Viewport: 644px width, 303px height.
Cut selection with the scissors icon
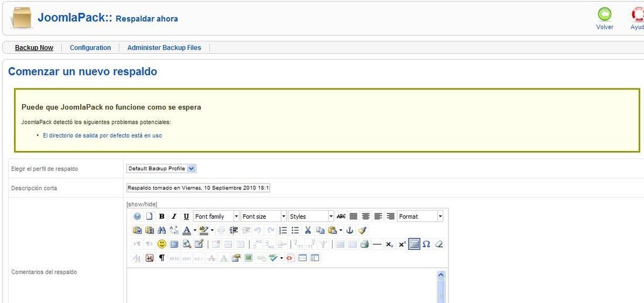click(307, 230)
